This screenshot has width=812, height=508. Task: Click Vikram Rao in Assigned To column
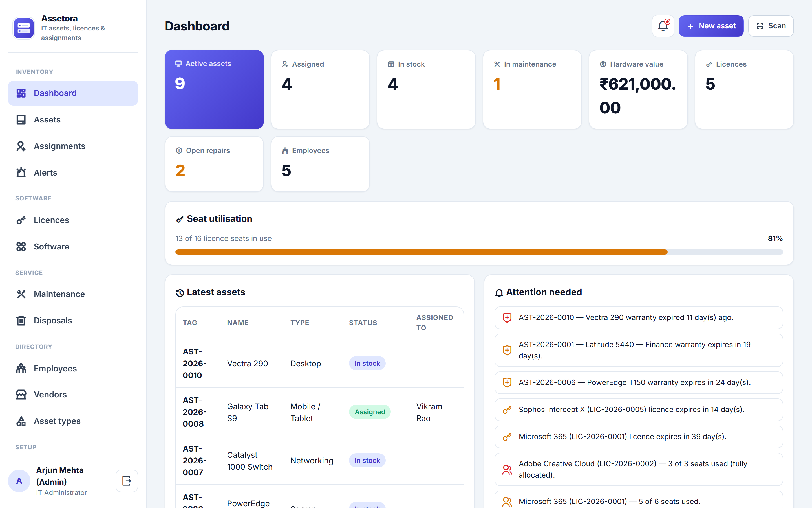click(429, 412)
